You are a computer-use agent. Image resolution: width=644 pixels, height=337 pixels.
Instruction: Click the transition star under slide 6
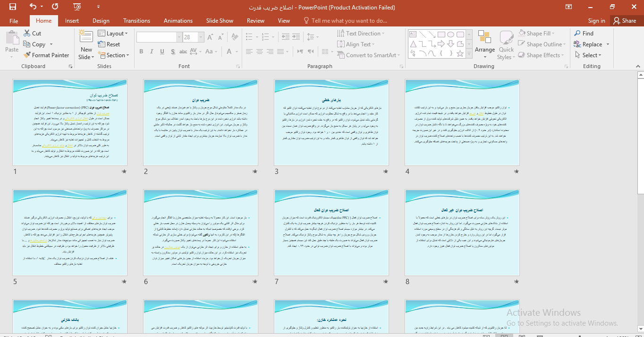[255, 281]
